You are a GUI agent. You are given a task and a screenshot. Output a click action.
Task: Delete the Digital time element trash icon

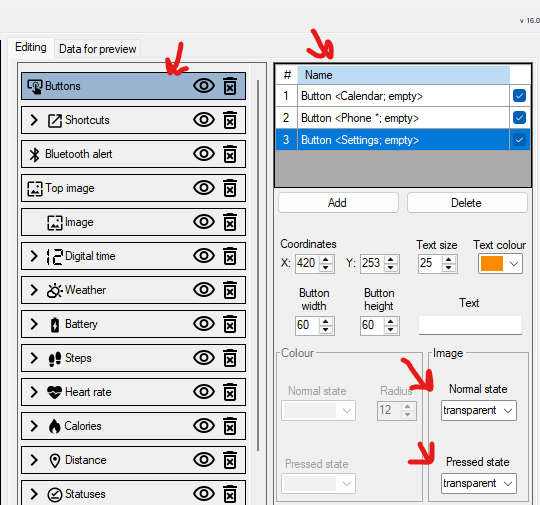pos(230,256)
